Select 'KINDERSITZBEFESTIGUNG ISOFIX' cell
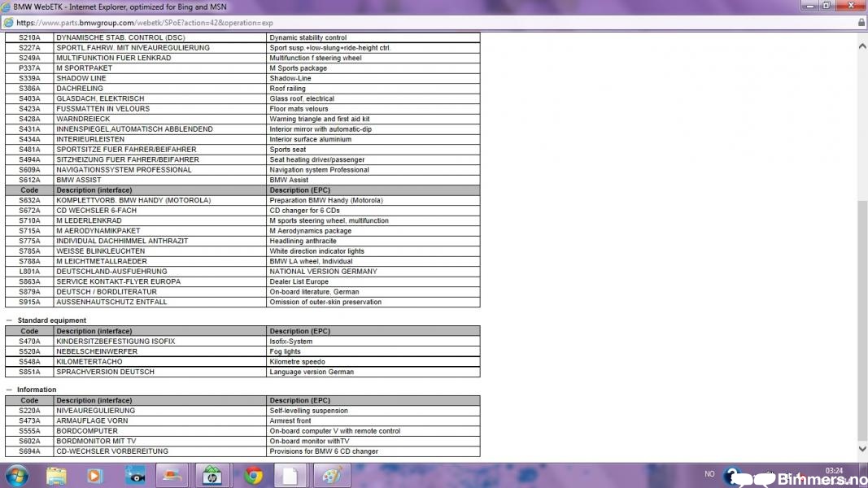Screen dimensions: 868x488 (x=160, y=342)
